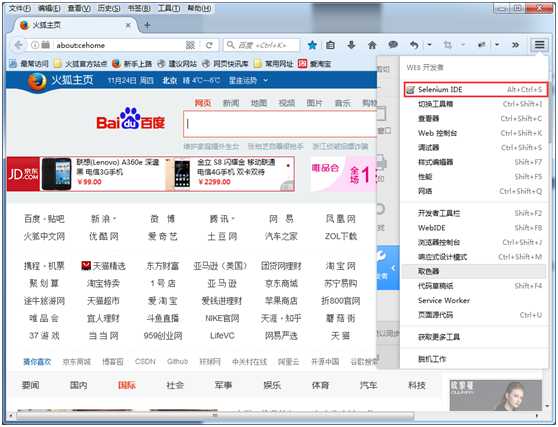Switch to the 国际 news tab

pos(127,385)
